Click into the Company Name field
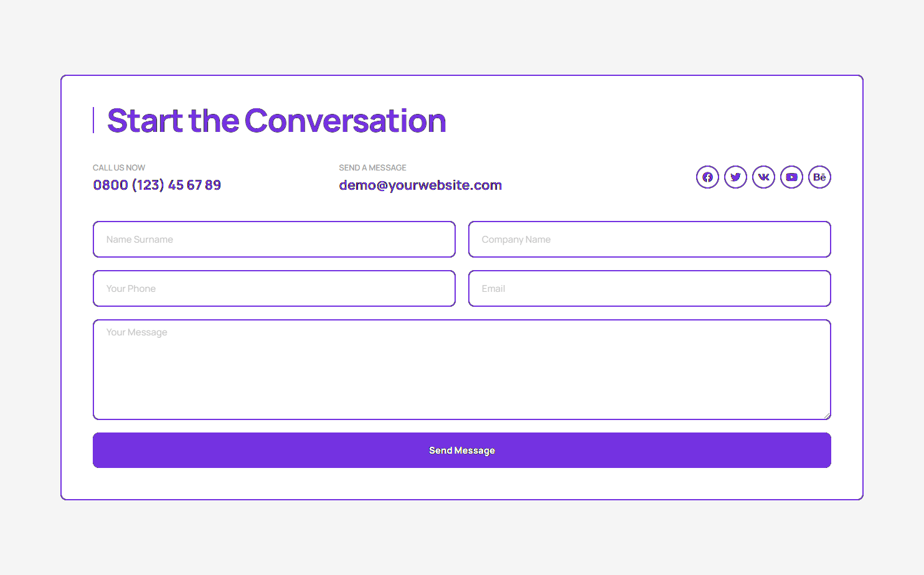 [649, 240]
